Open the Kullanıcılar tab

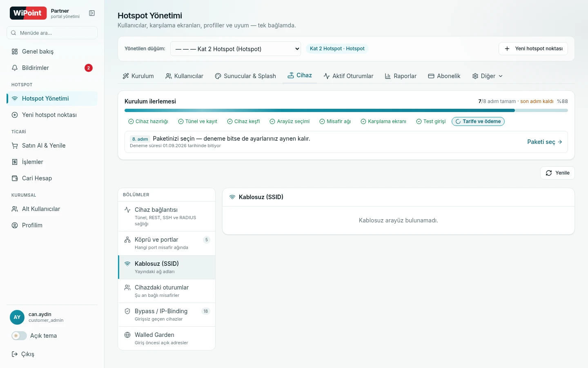coord(184,76)
